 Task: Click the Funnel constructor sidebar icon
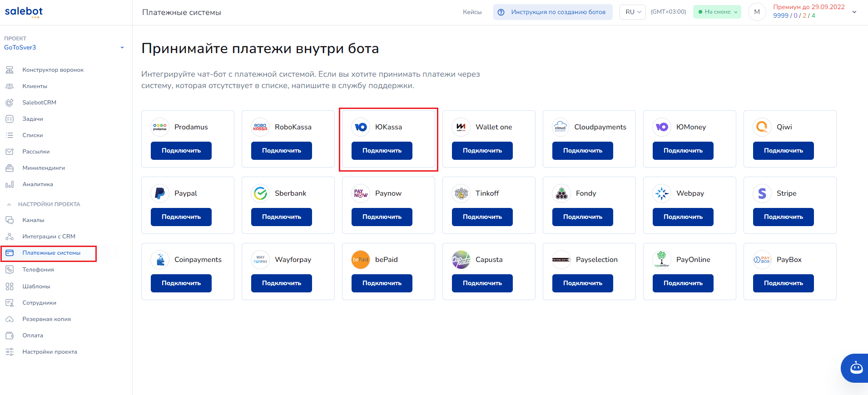(x=10, y=70)
